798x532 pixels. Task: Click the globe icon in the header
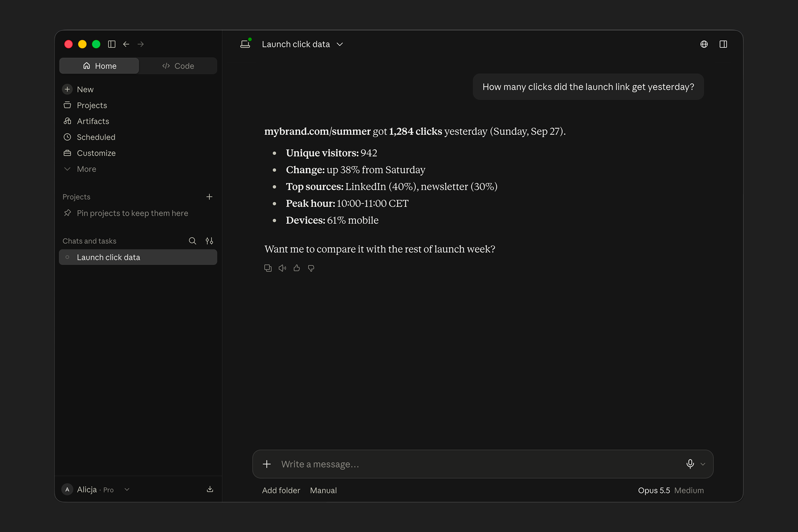tap(704, 44)
